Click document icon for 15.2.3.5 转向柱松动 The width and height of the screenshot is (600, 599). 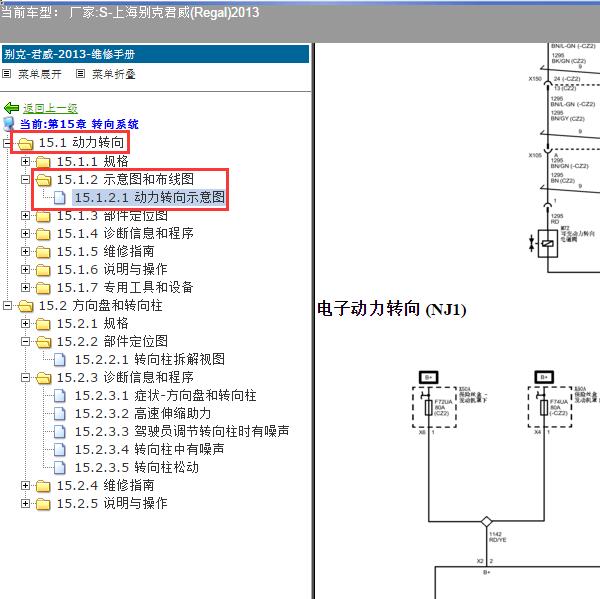pos(60,467)
